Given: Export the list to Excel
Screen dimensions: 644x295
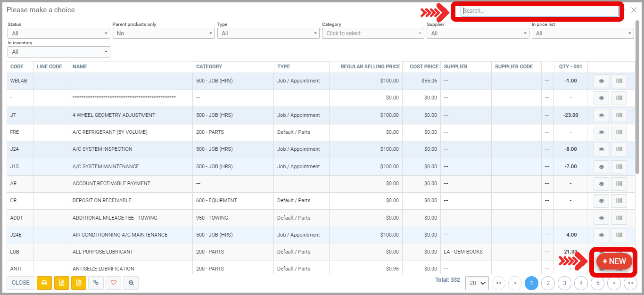Looking at the screenshot, I should (x=61, y=283).
